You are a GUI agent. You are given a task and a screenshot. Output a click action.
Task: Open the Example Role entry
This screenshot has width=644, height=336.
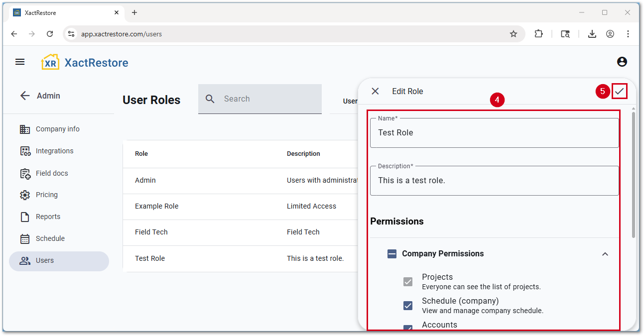156,206
